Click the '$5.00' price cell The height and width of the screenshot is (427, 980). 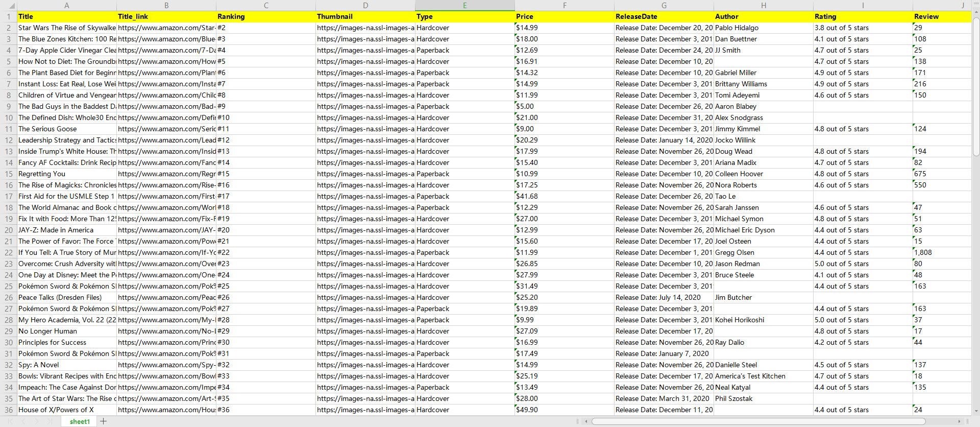[x=565, y=106]
